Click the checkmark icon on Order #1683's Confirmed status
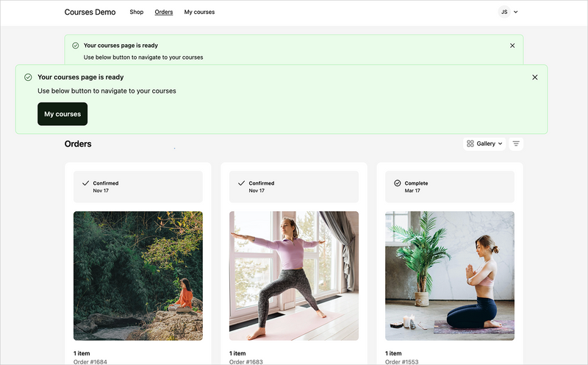Viewport: 588px width, 365px height. (x=241, y=183)
